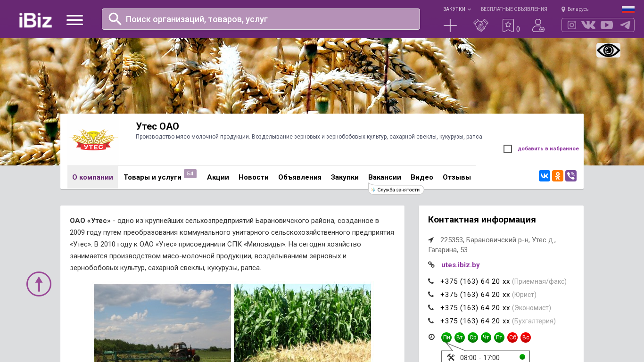
Task: Reveal the Экономист phone number
Action: pos(475,308)
